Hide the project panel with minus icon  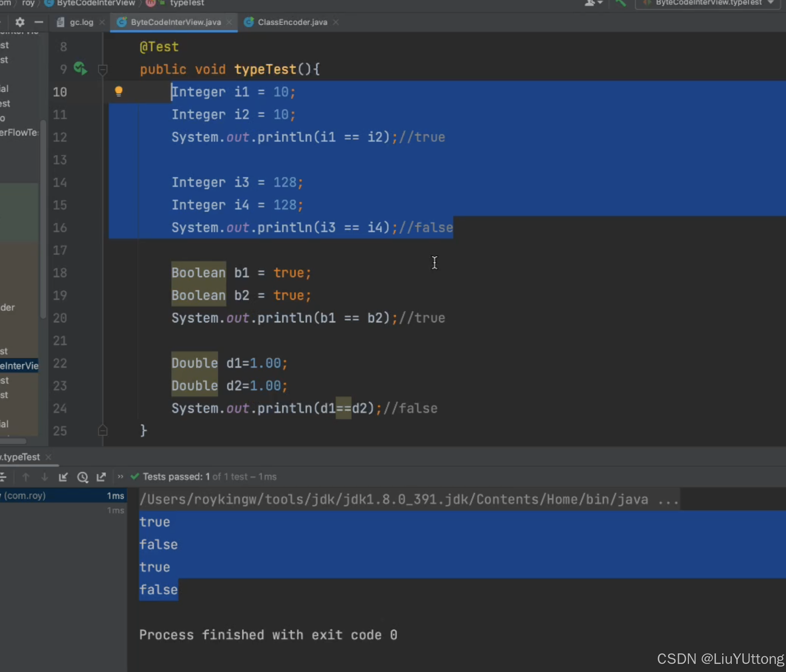point(39,22)
